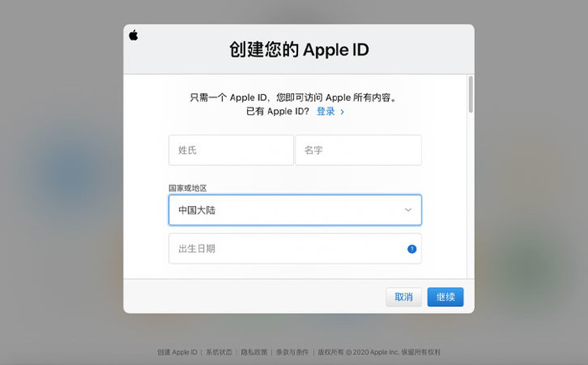The image size is (588, 365).
Task: Focus the 出生日期 input field
Action: [295, 249]
